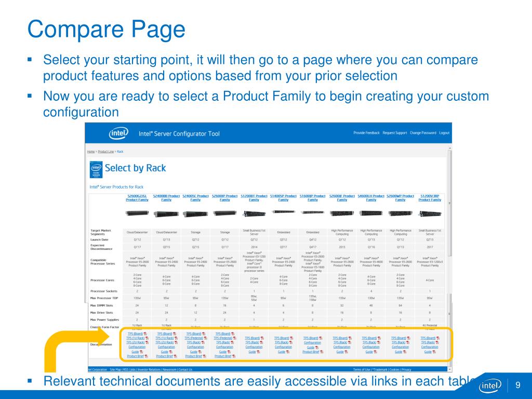Select the Launch Date row label

(99, 240)
